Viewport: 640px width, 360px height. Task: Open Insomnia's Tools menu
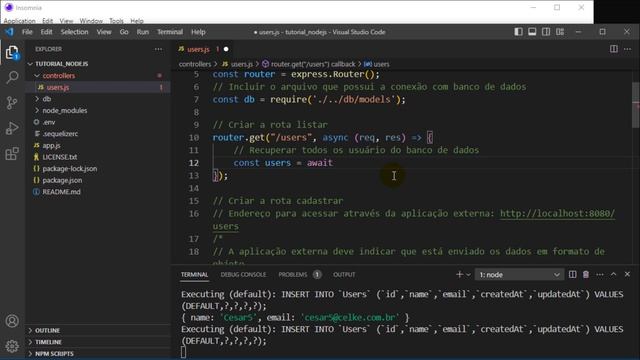116,20
